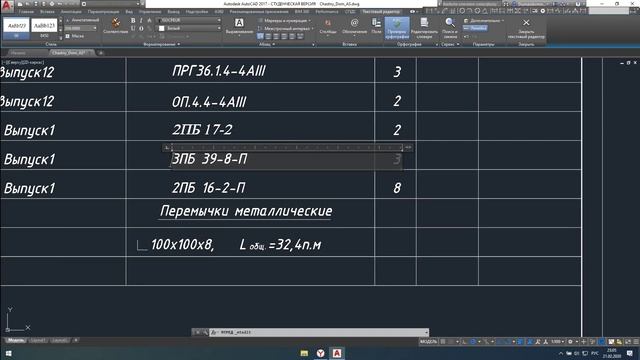Open Редактировать словари dictionaries tool
640x360 pixels.
(424, 28)
